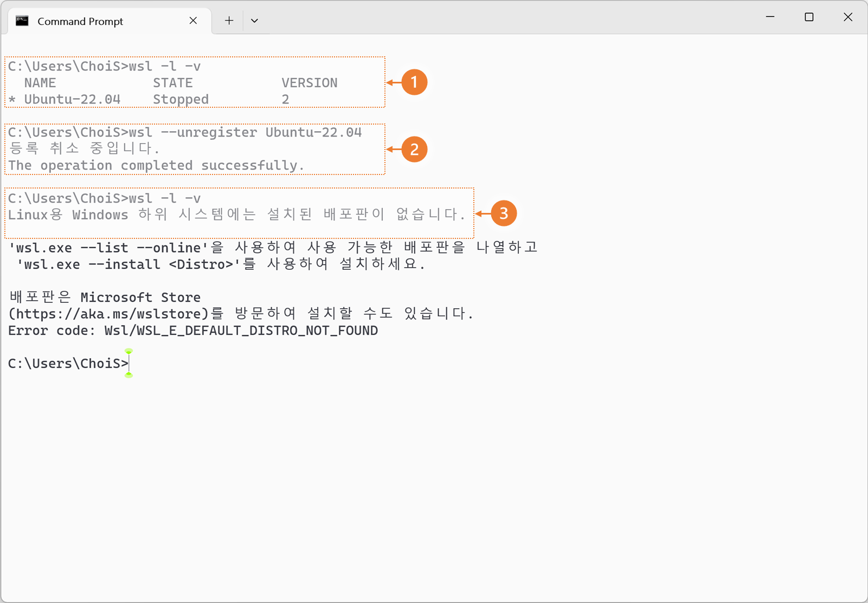Click the 'Linux용 Windows 하위 시스템에는' message line
This screenshot has width=868, height=603.
(x=236, y=215)
